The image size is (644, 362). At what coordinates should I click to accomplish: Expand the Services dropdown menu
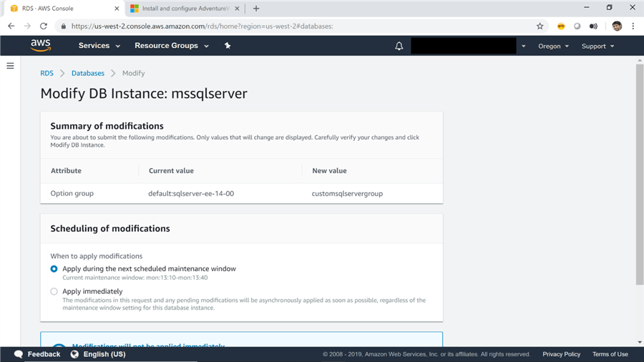click(99, 46)
